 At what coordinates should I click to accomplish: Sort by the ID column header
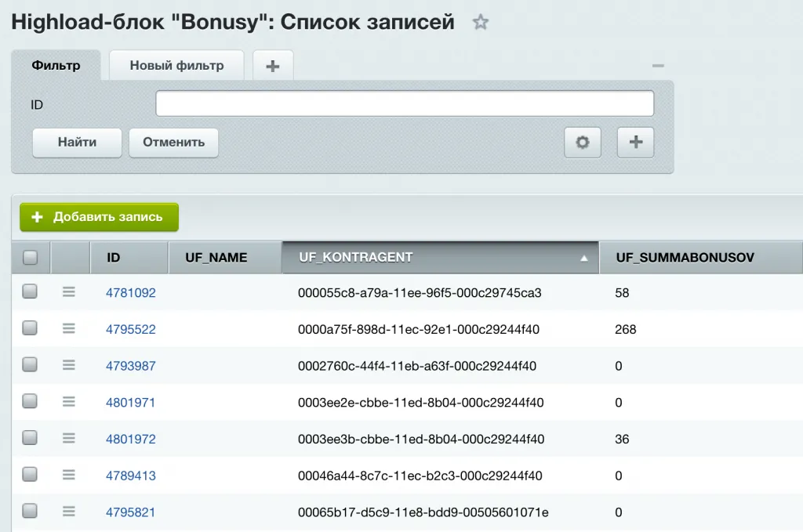pos(129,257)
